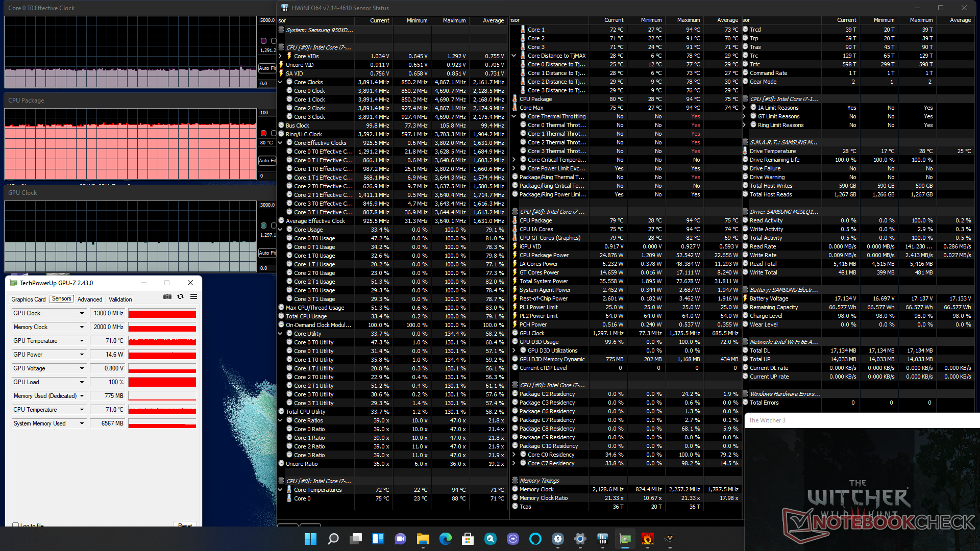The width and height of the screenshot is (980, 551).
Task: Open the GPU-Z hamburger menu
Action: [x=193, y=296]
